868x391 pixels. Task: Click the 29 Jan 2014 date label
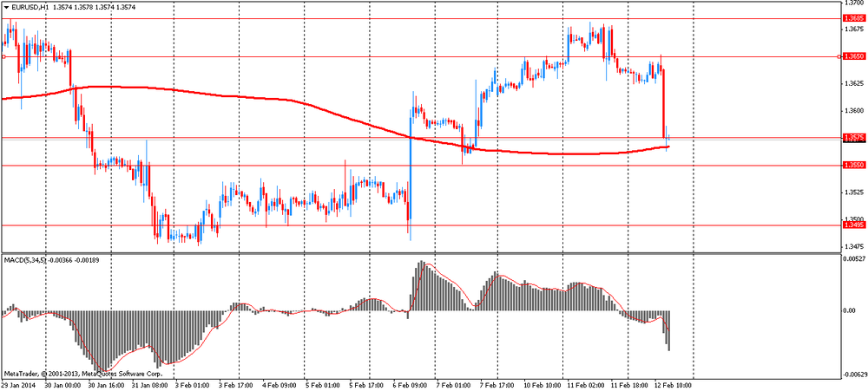pyautogui.click(x=16, y=385)
